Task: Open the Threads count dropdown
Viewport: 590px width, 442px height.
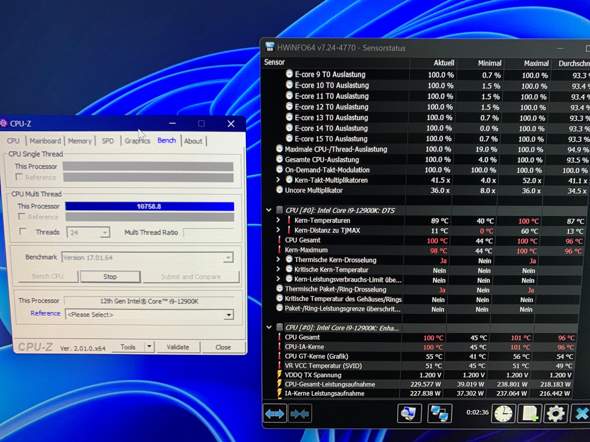Action: coord(105,232)
